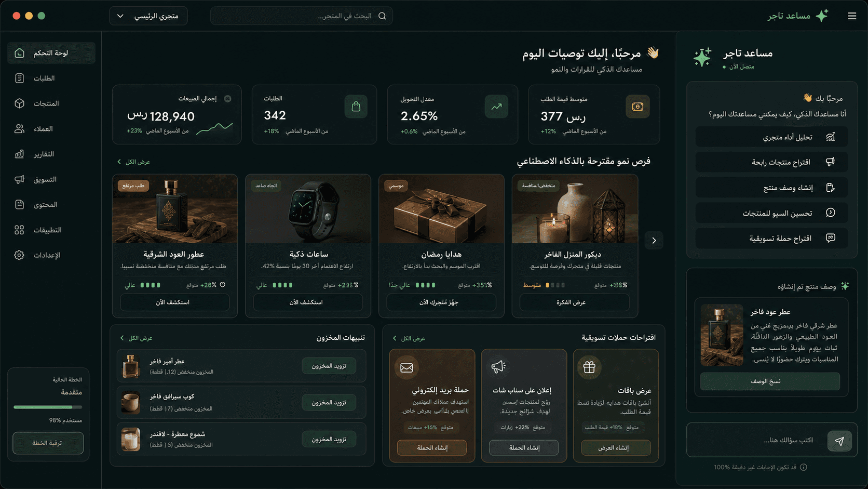Click the green traffic-light window button
Screen dimensions: 868x489
(42, 16)
